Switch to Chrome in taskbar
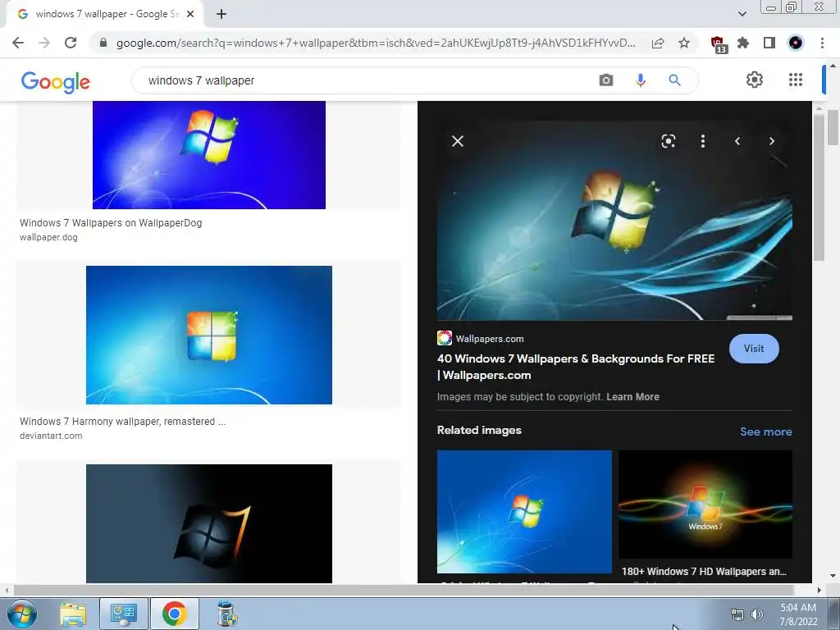Viewport: 840px width, 630px height. click(175, 614)
